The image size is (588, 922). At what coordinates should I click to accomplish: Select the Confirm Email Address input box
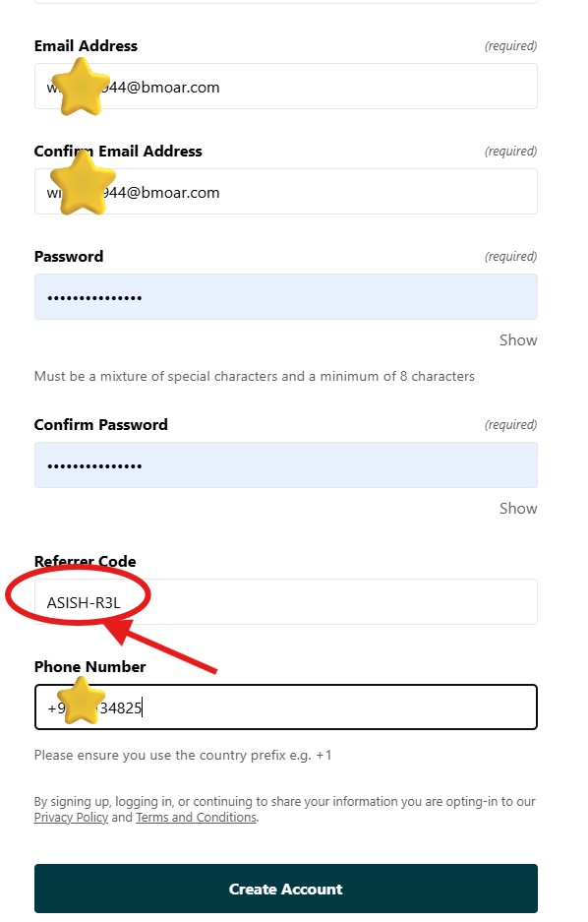[285, 192]
